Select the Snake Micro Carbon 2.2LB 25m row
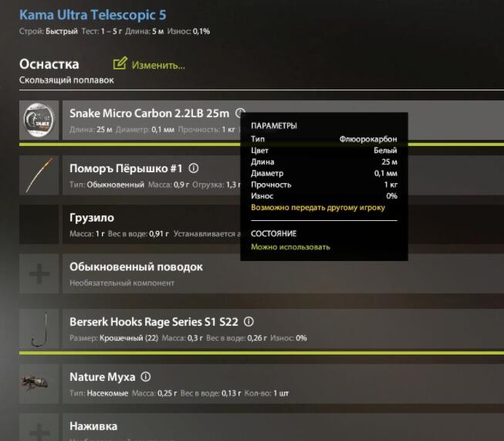Viewport: 504px width, 441px height. coord(283,120)
